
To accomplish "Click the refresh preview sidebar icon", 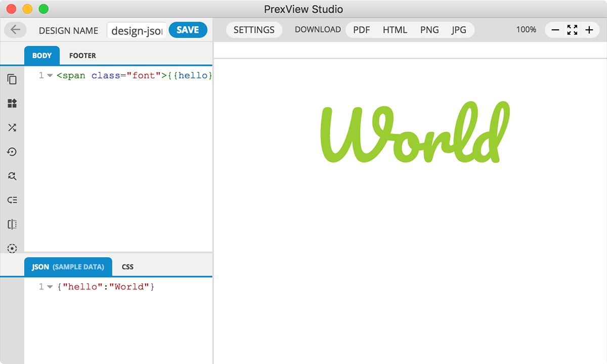I will point(12,176).
